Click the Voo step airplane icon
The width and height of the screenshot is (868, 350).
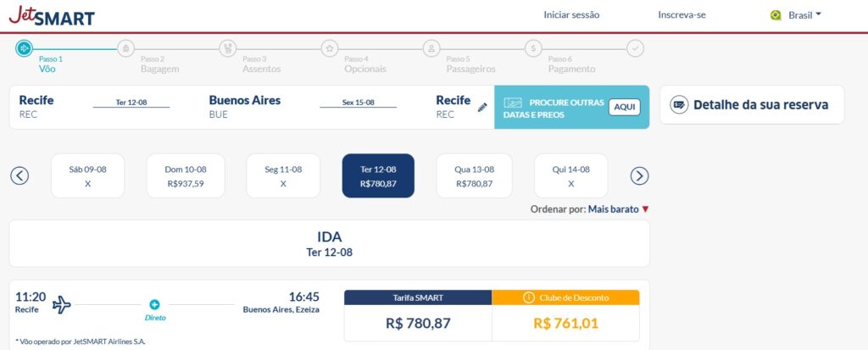pos(25,47)
